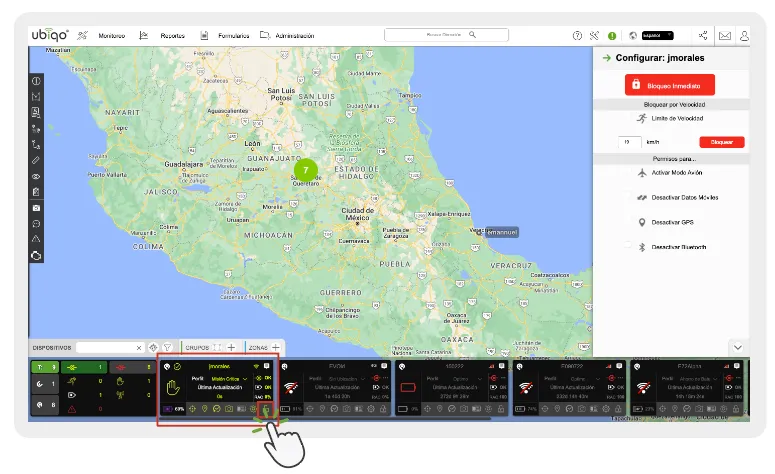Clear the DISPOSITIVOS search with the X
This screenshot has height=474, width=775.
click(139, 348)
